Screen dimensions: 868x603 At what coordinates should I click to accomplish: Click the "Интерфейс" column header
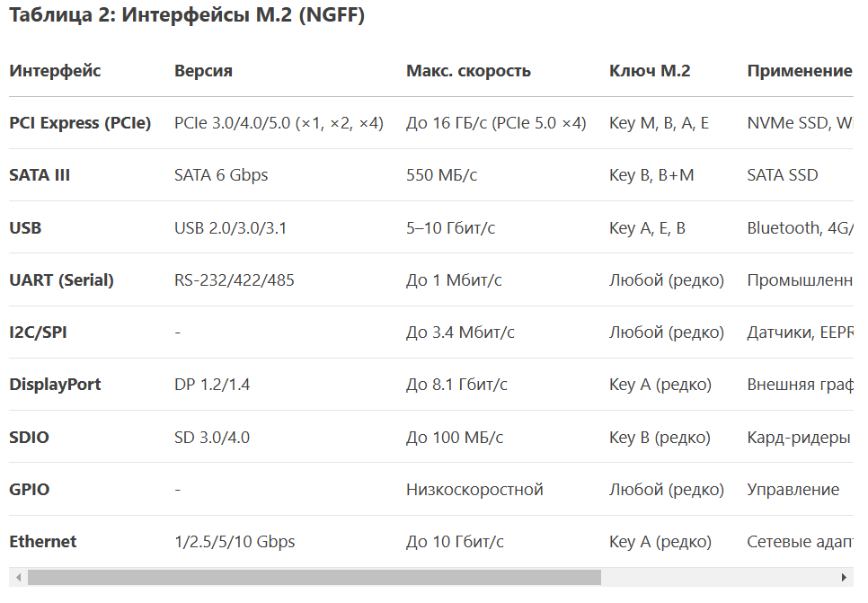pos(55,71)
